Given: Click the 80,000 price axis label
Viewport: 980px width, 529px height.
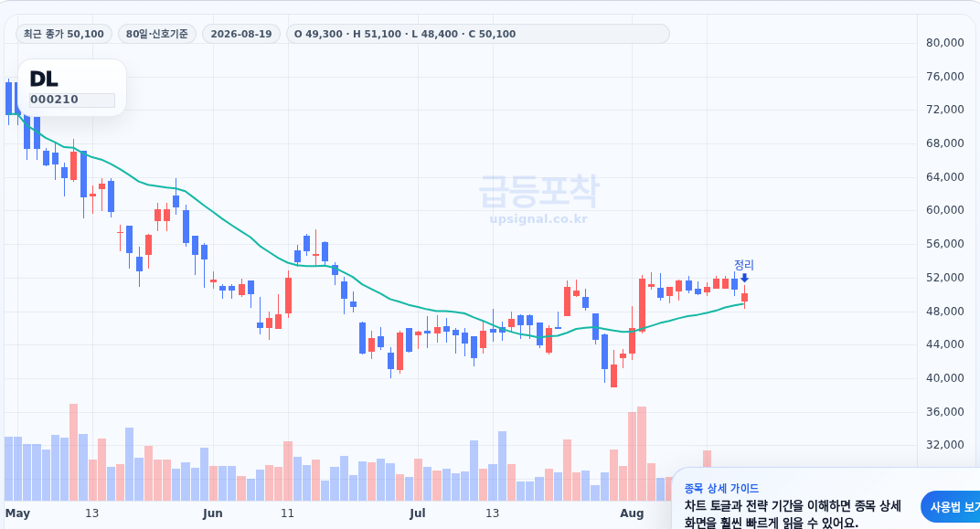Looking at the screenshot, I should point(945,42).
